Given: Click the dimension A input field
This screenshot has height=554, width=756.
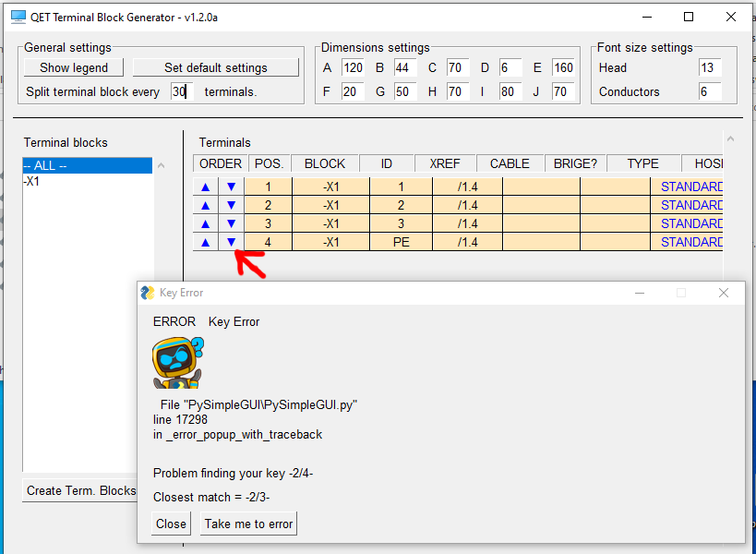Looking at the screenshot, I should pyautogui.click(x=352, y=67).
